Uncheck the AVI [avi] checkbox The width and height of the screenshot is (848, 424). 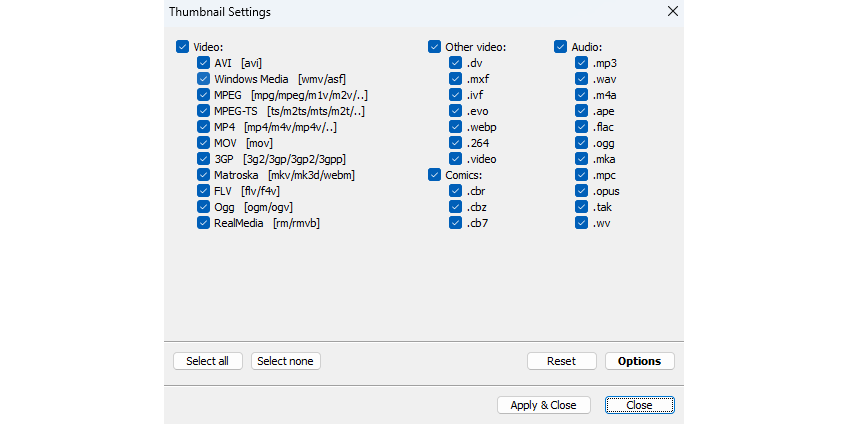204,63
